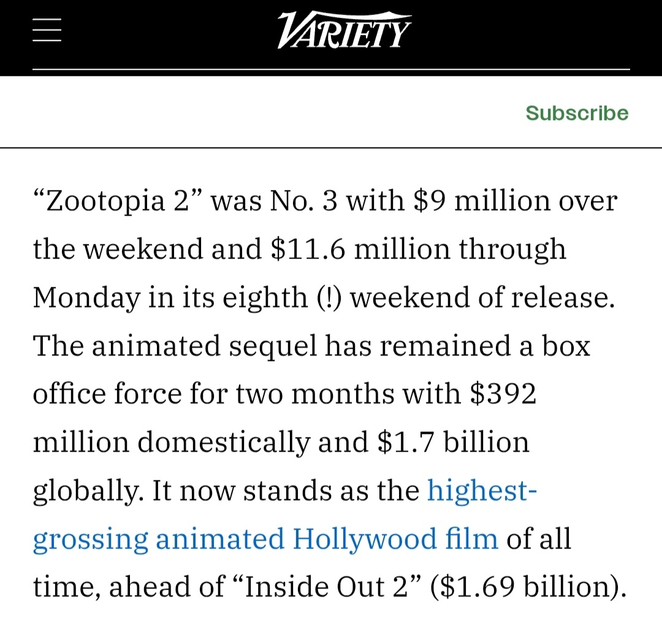Open the hamburger navigation menu
Image resolution: width=662 pixels, height=644 pixels.
[47, 30]
